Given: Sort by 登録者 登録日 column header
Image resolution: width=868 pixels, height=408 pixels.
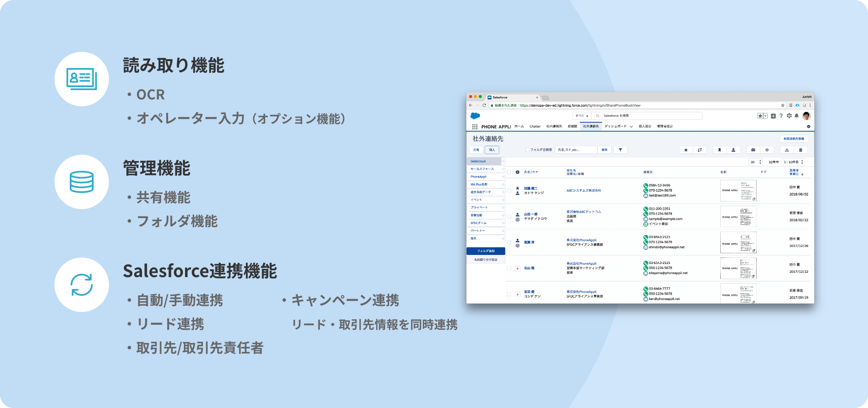Looking at the screenshot, I should (797, 172).
